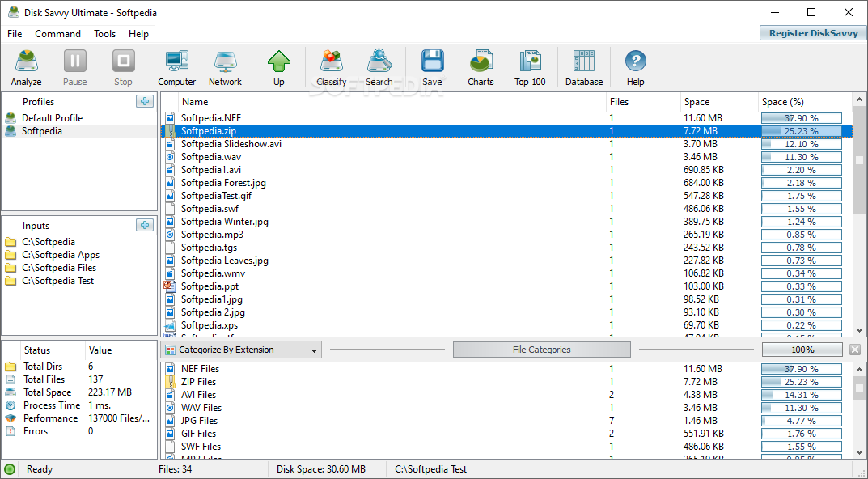Select the Softpedia.zip row
868x479 pixels.
pyautogui.click(x=507, y=131)
